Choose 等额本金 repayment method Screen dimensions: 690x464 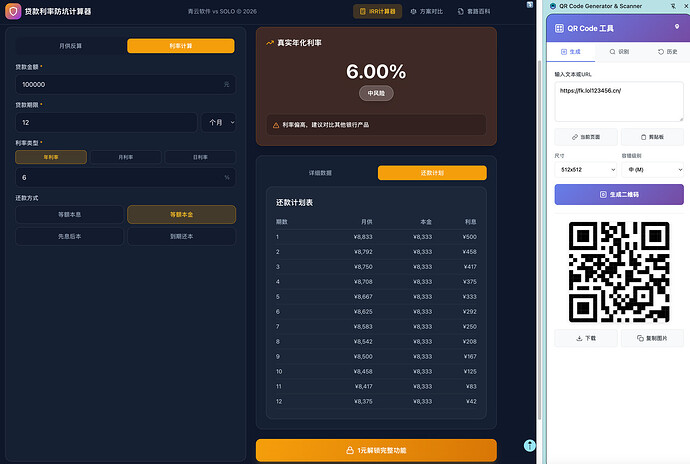pos(181,214)
